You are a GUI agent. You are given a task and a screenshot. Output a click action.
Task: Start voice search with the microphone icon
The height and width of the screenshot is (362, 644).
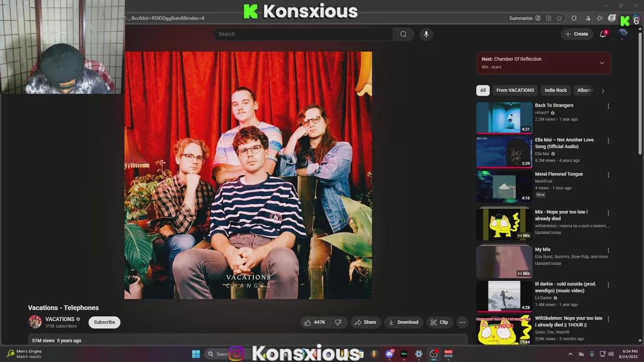426,34
